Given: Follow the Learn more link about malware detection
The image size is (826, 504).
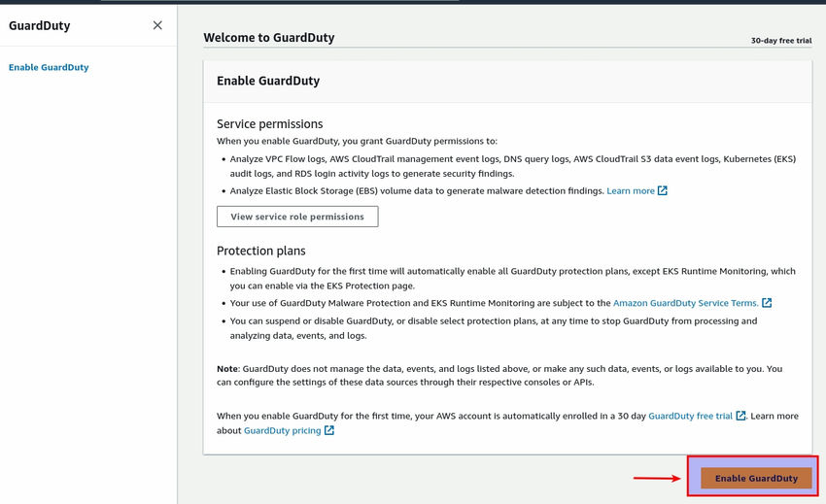Looking at the screenshot, I should pos(631,191).
